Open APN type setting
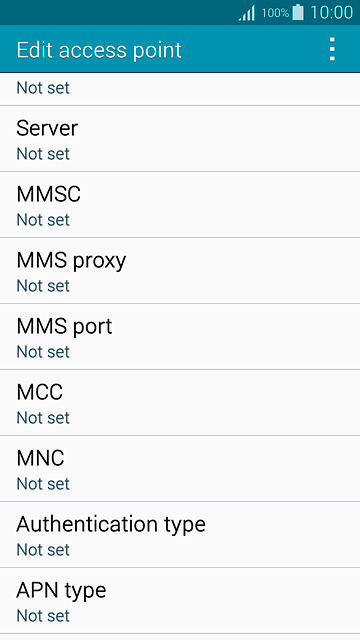 coord(180,601)
